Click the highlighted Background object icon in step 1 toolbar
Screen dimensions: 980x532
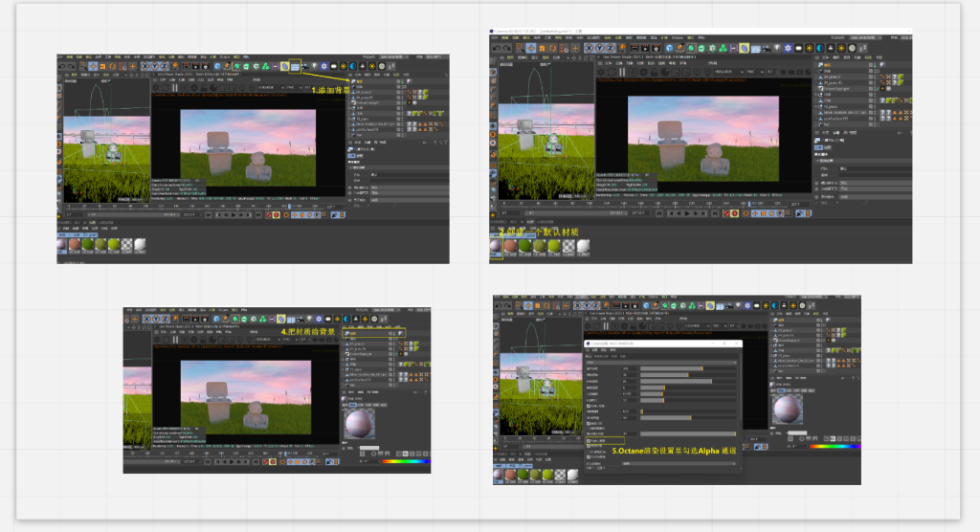coord(295,66)
